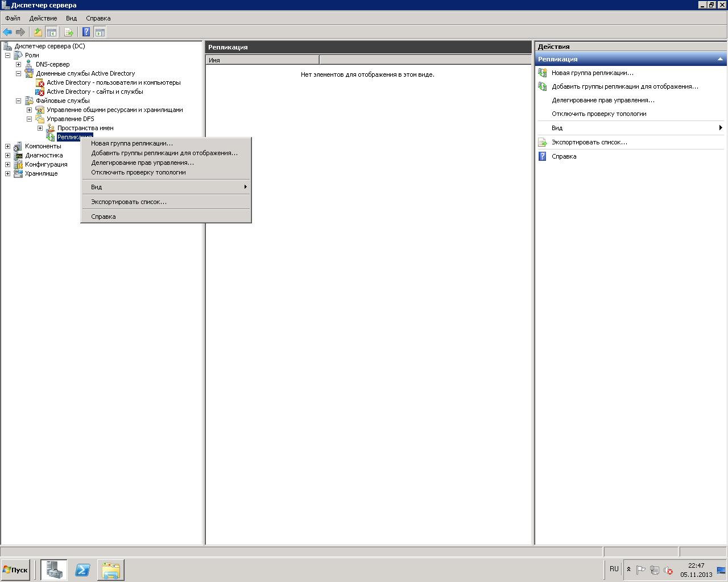Click the network tray icon
Screen dimensions: 728x582
click(x=655, y=570)
